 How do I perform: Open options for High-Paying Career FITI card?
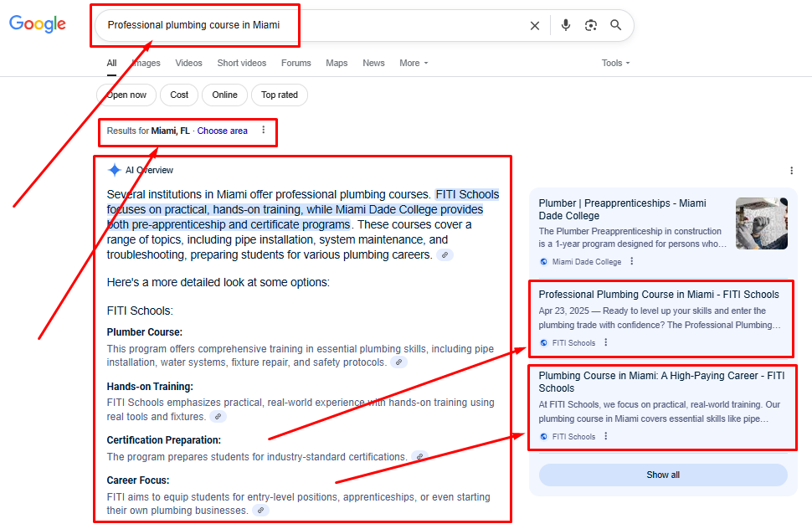606,436
